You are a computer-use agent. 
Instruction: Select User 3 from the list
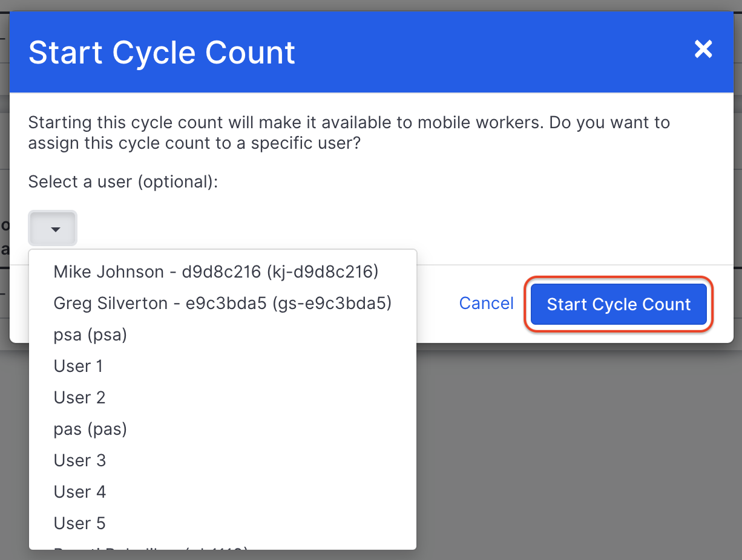point(79,460)
